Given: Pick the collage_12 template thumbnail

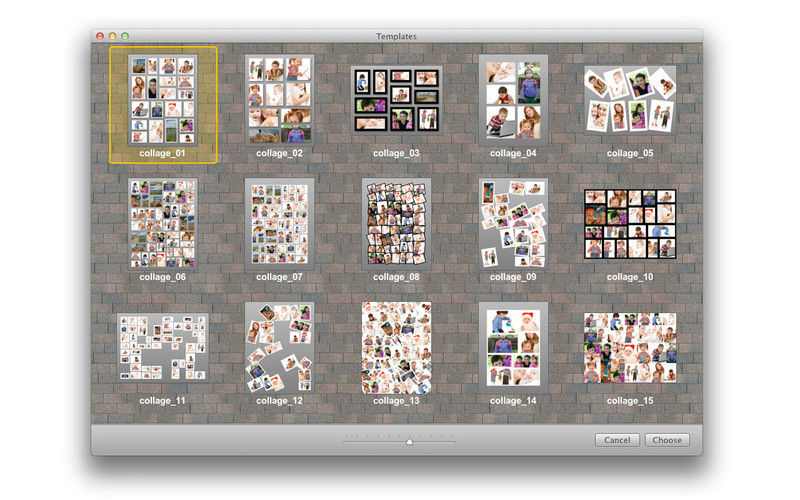Looking at the screenshot, I should pyautogui.click(x=279, y=347).
